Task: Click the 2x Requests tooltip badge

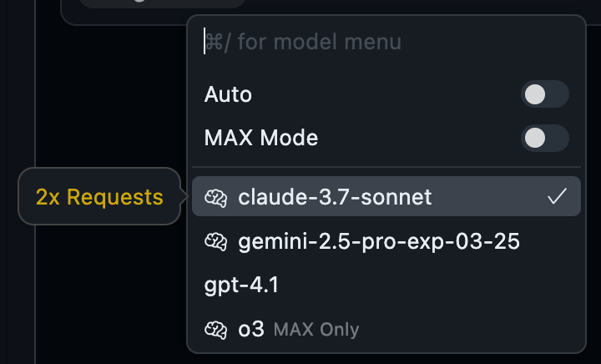Action: click(99, 196)
